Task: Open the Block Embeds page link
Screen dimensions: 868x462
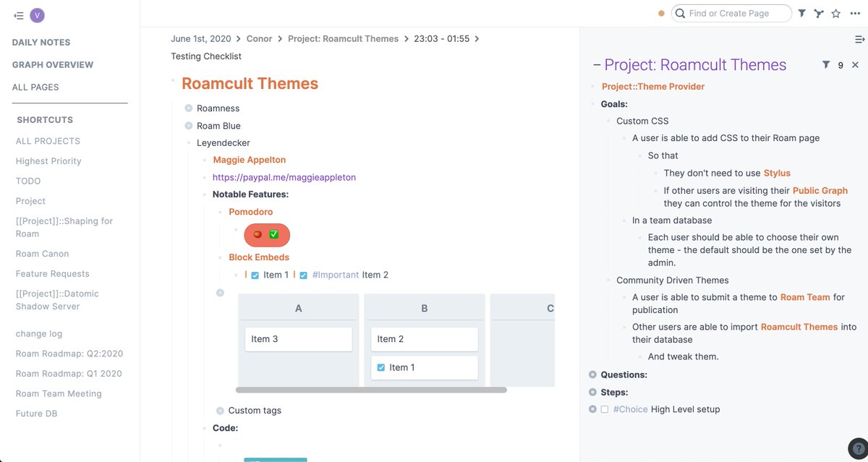Action: [x=259, y=257]
